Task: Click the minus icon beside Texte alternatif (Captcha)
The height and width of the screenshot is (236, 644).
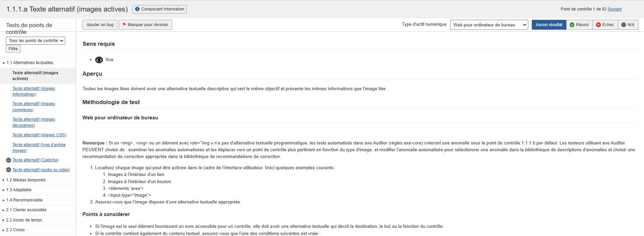Action: coord(8,160)
